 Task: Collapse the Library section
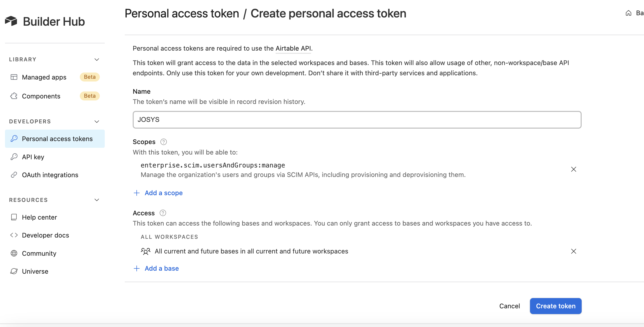(x=97, y=60)
